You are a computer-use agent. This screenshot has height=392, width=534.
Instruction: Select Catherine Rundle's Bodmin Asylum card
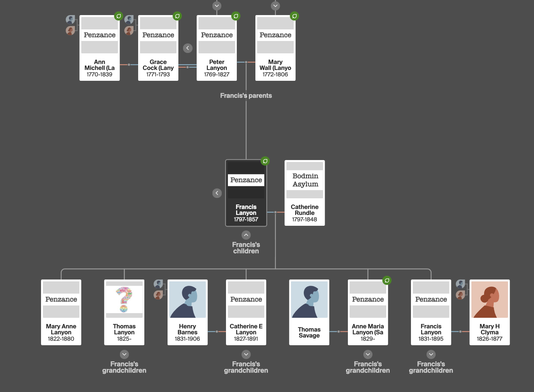click(x=305, y=193)
